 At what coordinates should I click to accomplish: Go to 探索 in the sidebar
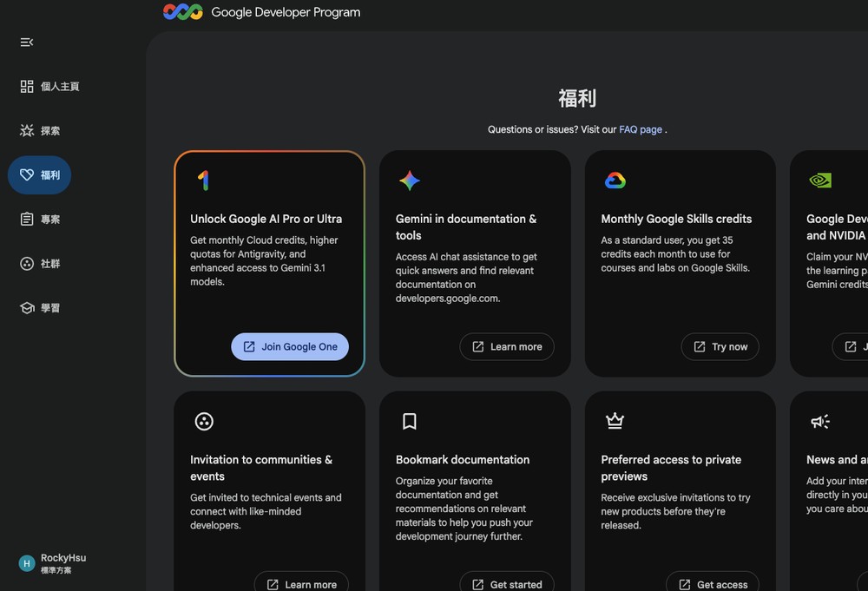(40, 130)
